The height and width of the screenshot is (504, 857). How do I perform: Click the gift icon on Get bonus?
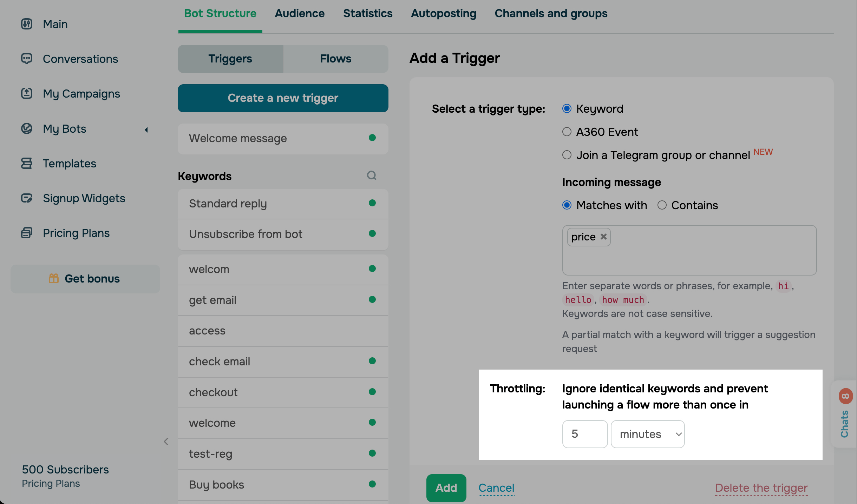click(x=54, y=279)
